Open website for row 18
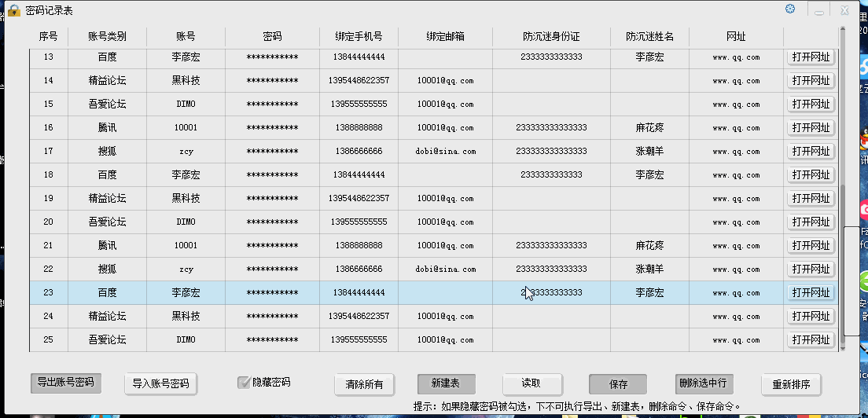The image size is (868, 418). point(811,174)
